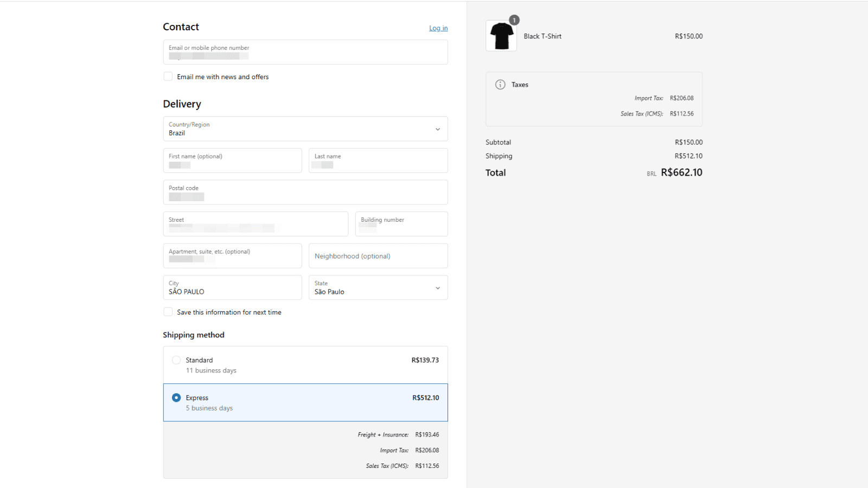The height and width of the screenshot is (488, 868).
Task: Click the Apartment, suite field
Action: coord(232,255)
